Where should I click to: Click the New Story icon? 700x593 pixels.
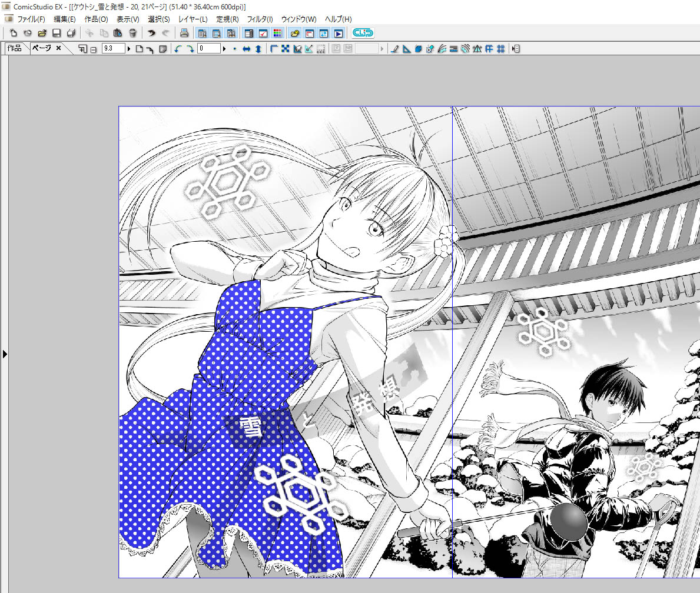[27, 33]
